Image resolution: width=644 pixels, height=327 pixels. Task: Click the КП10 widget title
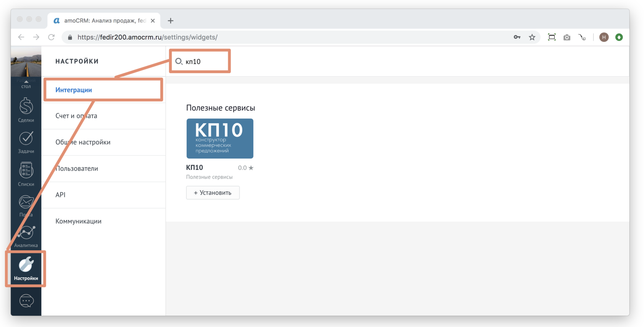pos(194,168)
